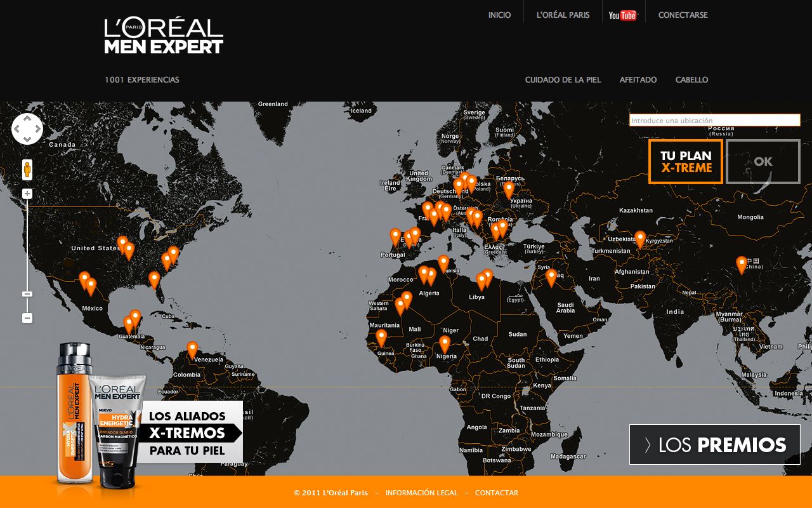Image resolution: width=812 pixels, height=508 pixels.
Task: Click the marker in western Mauritania area
Action: point(400,306)
